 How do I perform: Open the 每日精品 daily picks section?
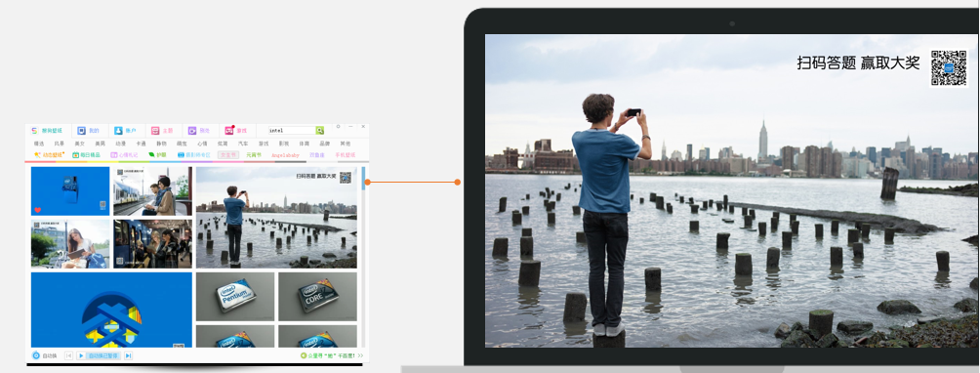[x=86, y=154]
